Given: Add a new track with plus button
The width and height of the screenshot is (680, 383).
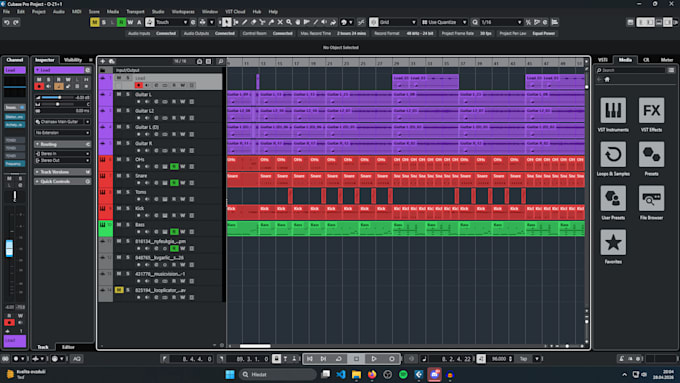Looking at the screenshot, I should 103,61.
